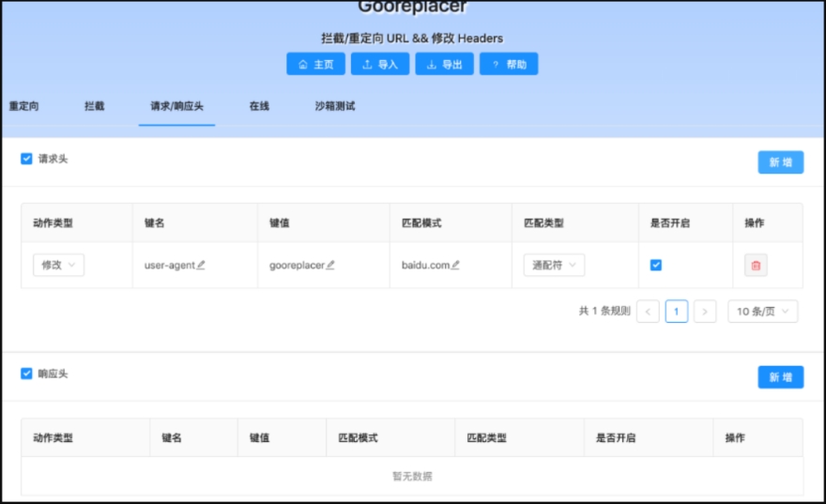Go to previous page arrow
Screen dimensions: 826x504
[x=648, y=312]
